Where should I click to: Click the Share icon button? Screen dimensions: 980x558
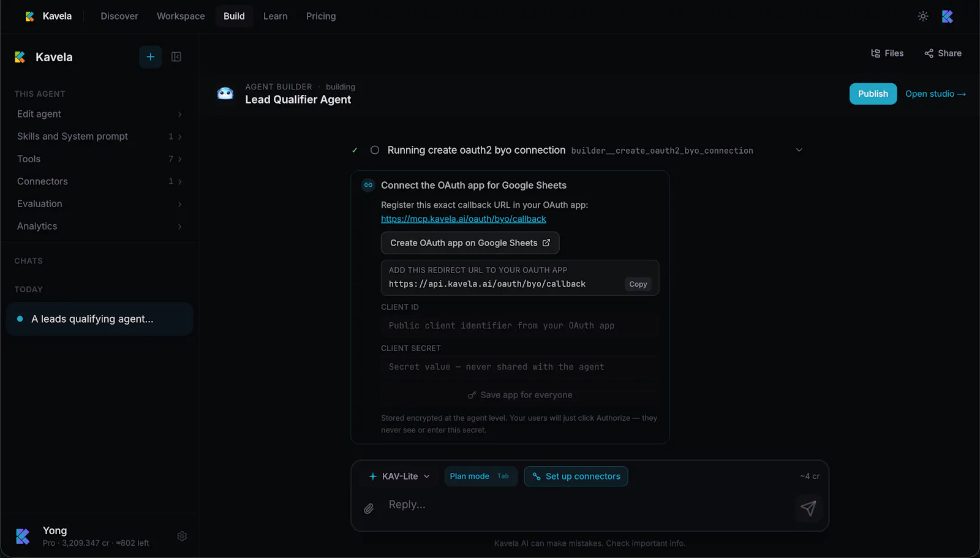pyautogui.click(x=943, y=53)
